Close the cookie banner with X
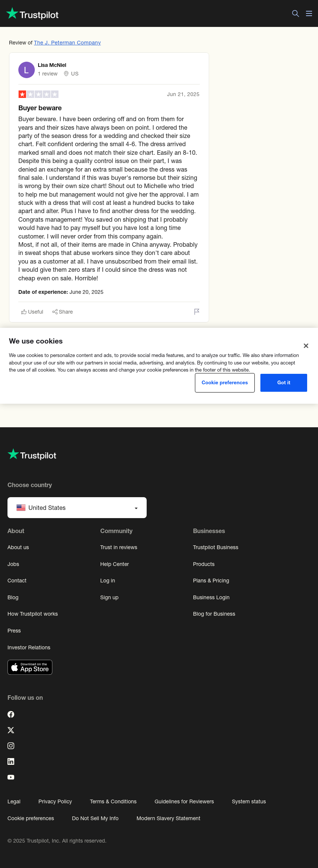 (306, 346)
